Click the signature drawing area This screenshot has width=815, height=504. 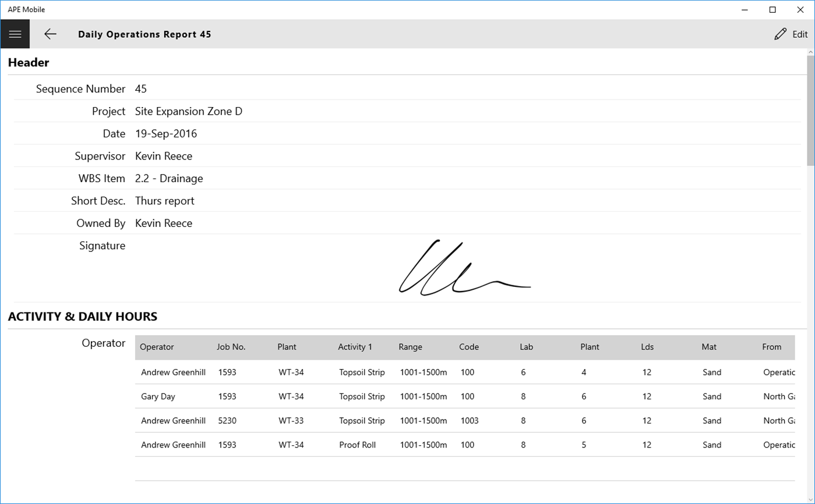[x=464, y=268]
